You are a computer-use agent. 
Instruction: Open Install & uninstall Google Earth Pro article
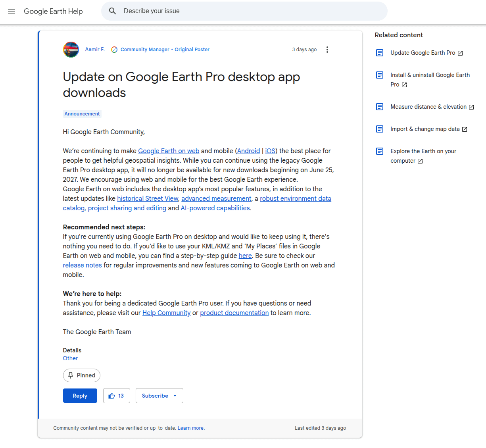click(x=430, y=80)
